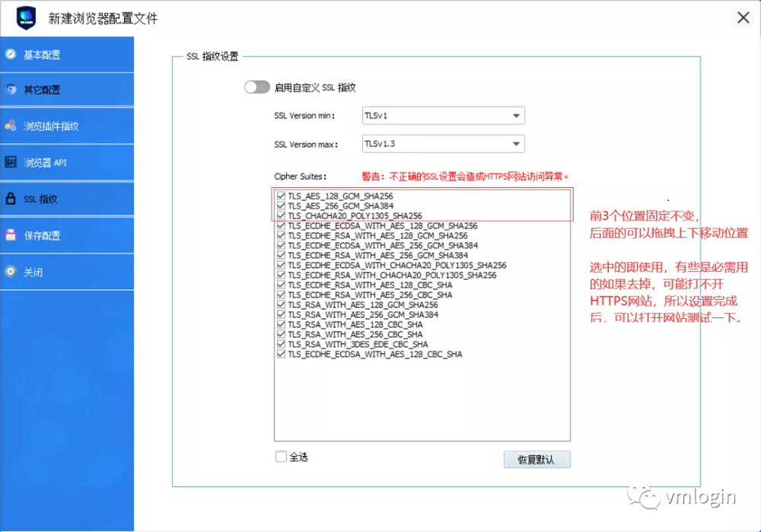This screenshot has width=761, height=532.
Task: Uncheck TLS_AES_256_GCM_SHA384
Action: pyautogui.click(x=281, y=205)
